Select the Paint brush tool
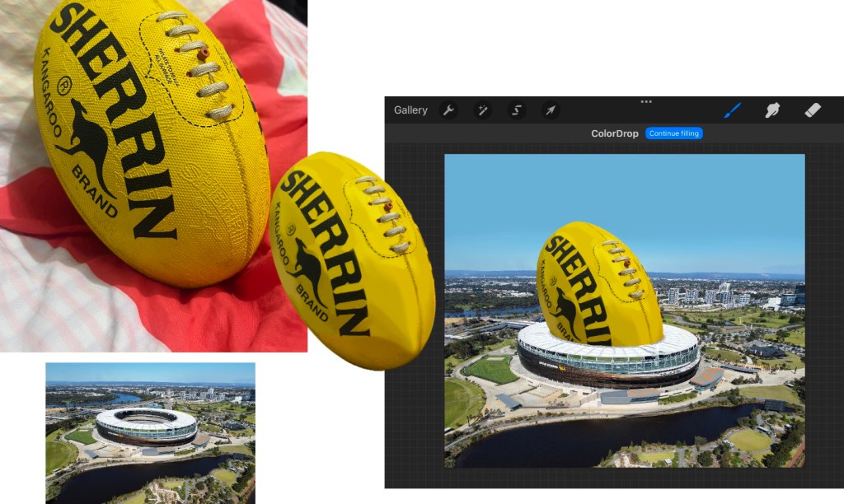The image size is (844, 504). [x=732, y=110]
